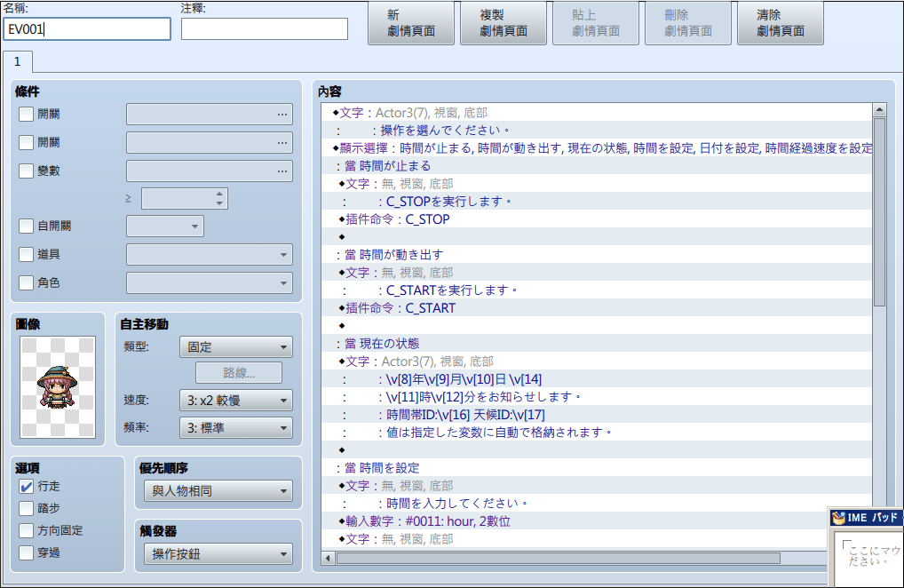Select the first 文字：Actor3(7) command line

coord(598,113)
